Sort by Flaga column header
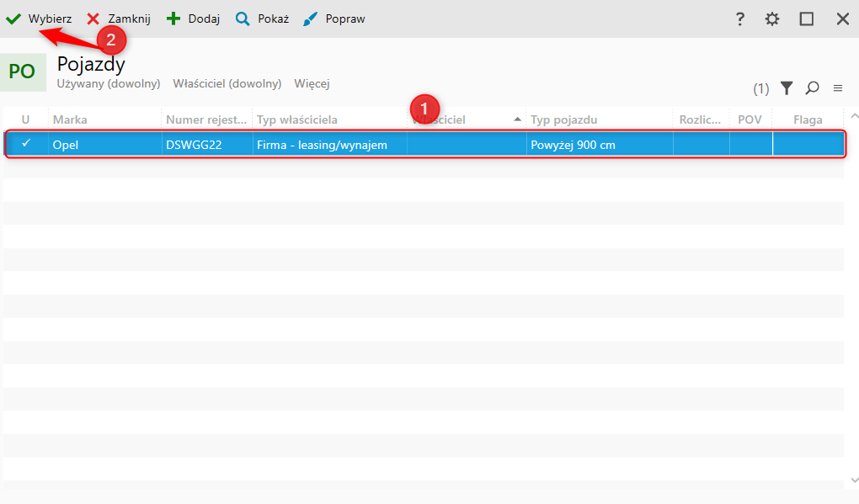 coord(808,119)
